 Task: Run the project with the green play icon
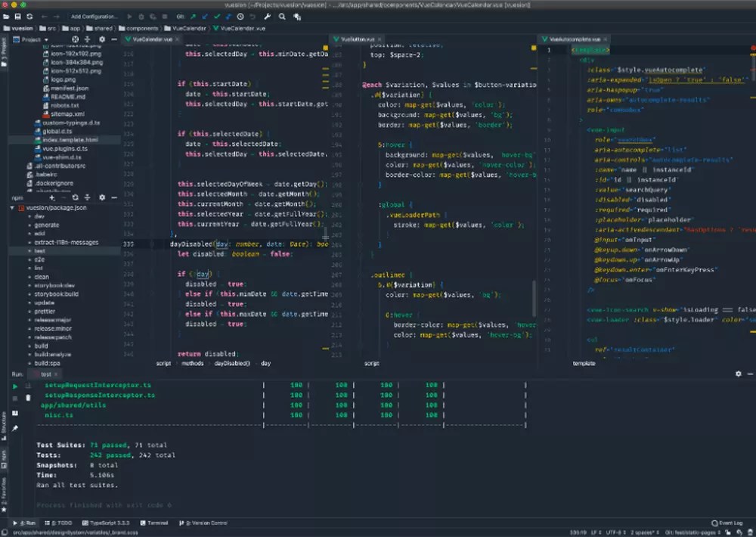point(129,16)
